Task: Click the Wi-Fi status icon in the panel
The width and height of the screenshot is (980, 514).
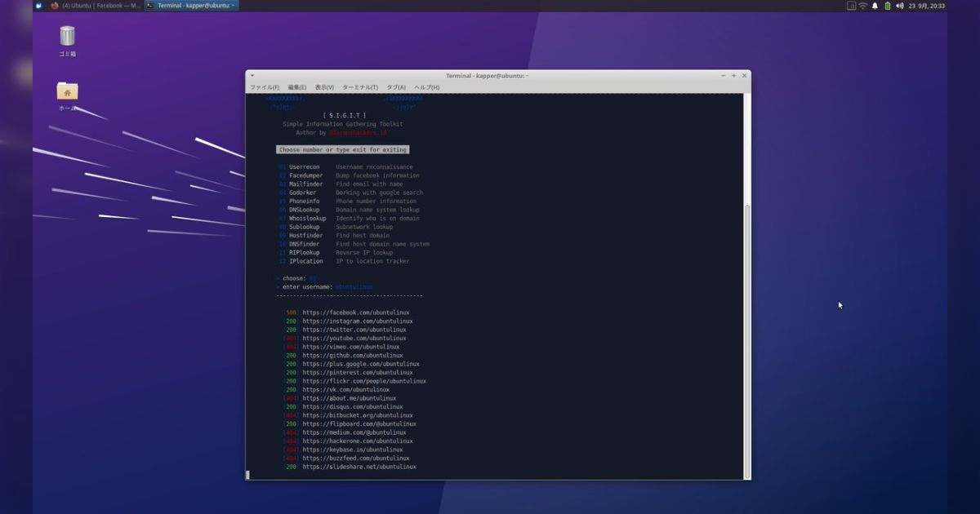Action: 863,4
